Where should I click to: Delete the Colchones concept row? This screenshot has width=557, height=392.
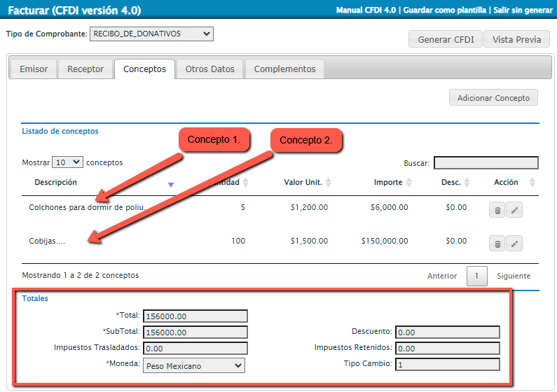pos(497,210)
